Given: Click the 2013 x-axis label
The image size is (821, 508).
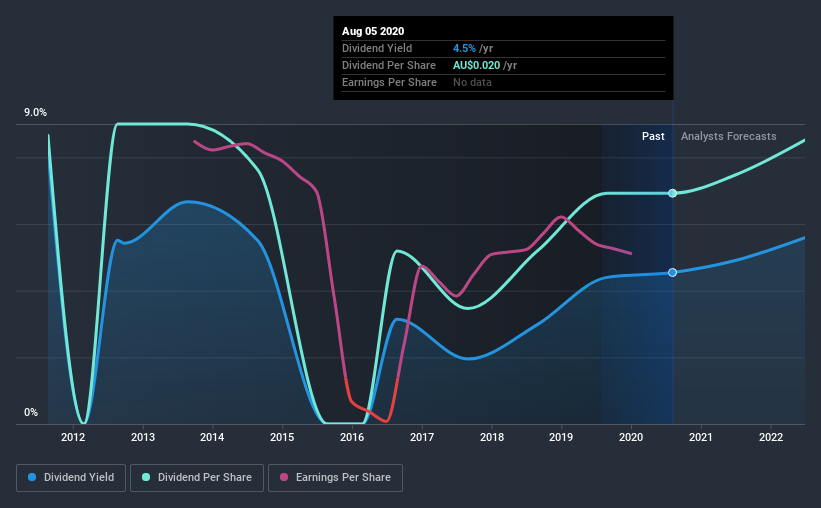Looking at the screenshot, I should pos(142,437).
